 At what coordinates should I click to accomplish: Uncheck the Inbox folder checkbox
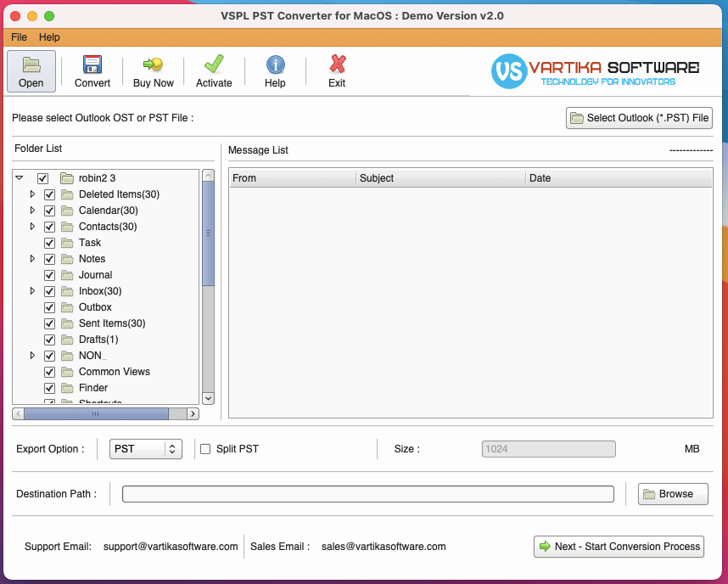(x=50, y=291)
